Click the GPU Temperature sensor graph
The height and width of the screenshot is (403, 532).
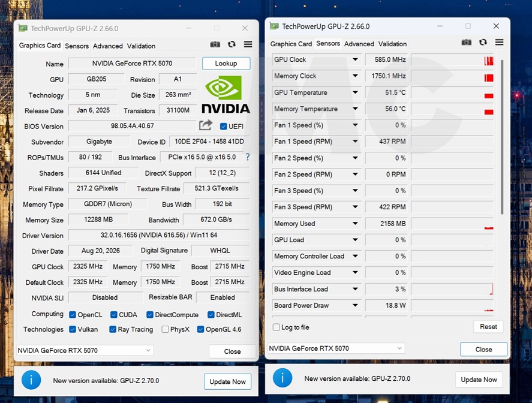(x=452, y=92)
